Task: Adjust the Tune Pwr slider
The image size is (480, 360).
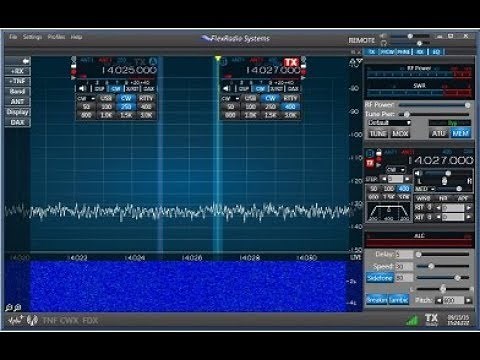Action: (x=434, y=114)
